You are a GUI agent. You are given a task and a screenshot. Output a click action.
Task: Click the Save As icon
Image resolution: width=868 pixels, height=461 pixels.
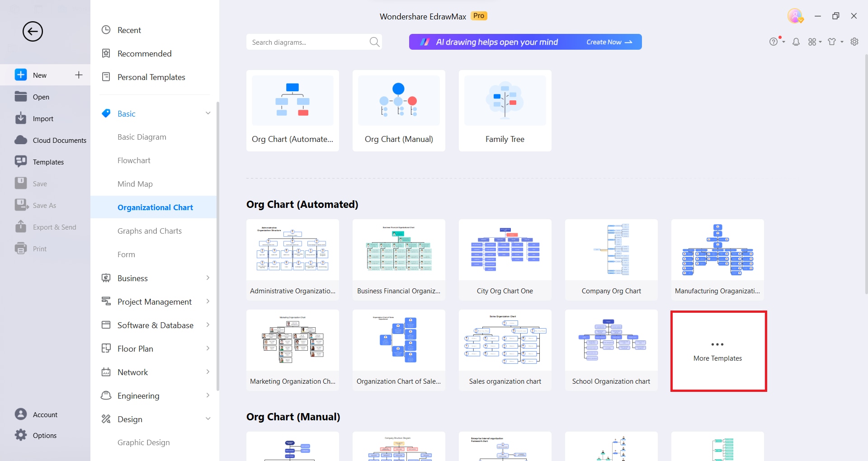point(21,205)
